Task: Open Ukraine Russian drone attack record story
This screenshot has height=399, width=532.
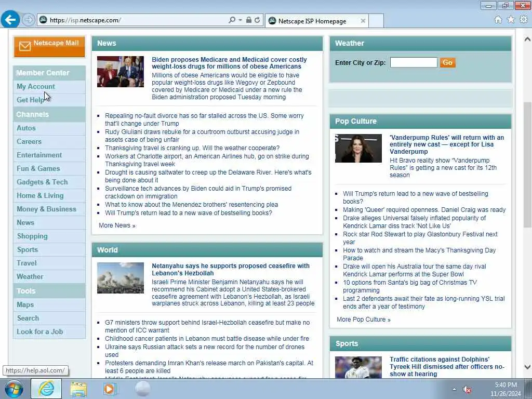Action: (205, 351)
